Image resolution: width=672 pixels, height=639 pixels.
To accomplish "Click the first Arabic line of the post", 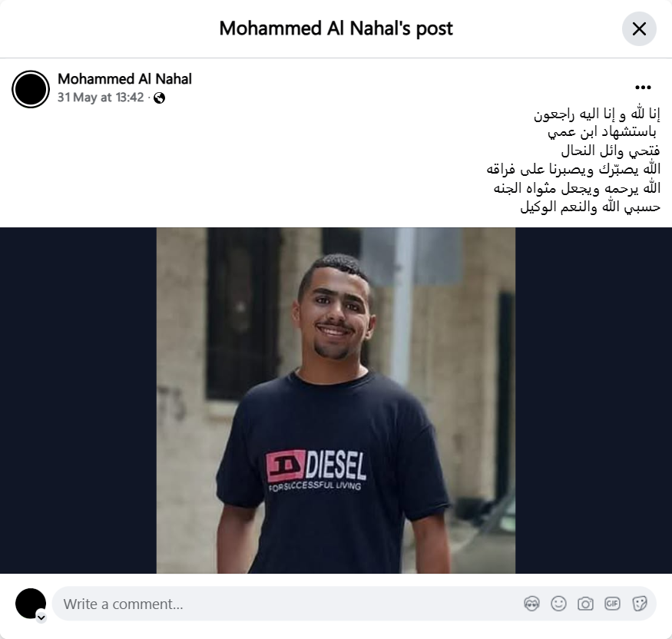I will (597, 114).
